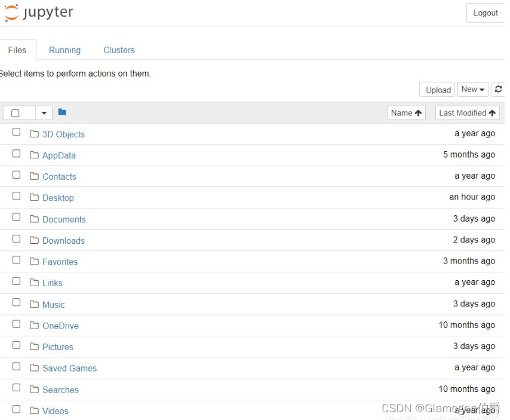
Task: Sort the list by Name
Action: pyautogui.click(x=405, y=112)
